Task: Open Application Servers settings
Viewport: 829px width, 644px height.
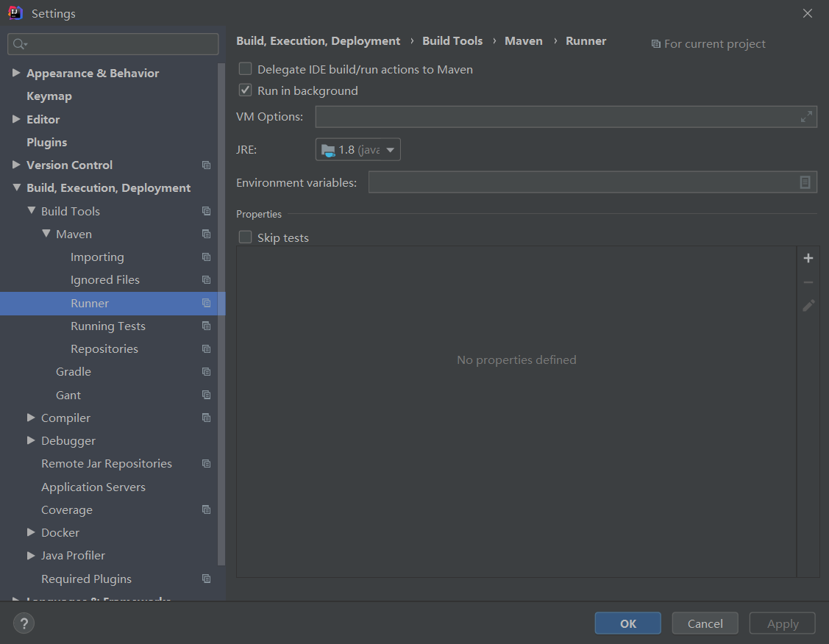Action: coord(93,487)
